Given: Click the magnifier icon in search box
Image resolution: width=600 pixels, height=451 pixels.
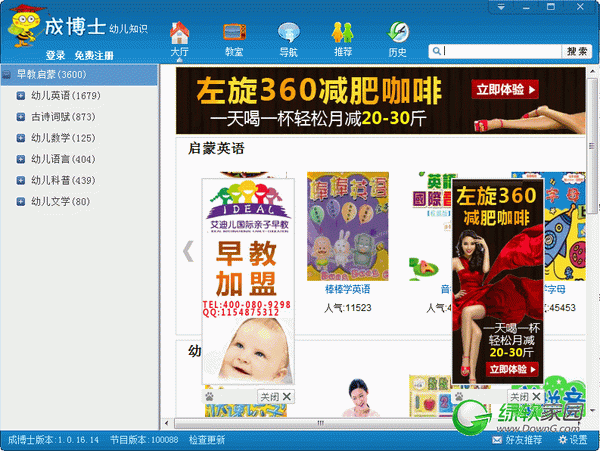Looking at the screenshot, I should [x=437, y=51].
